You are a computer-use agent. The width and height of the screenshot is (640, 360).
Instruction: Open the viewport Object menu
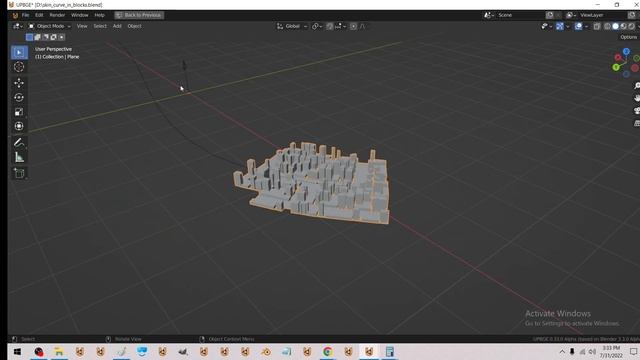tap(134, 26)
